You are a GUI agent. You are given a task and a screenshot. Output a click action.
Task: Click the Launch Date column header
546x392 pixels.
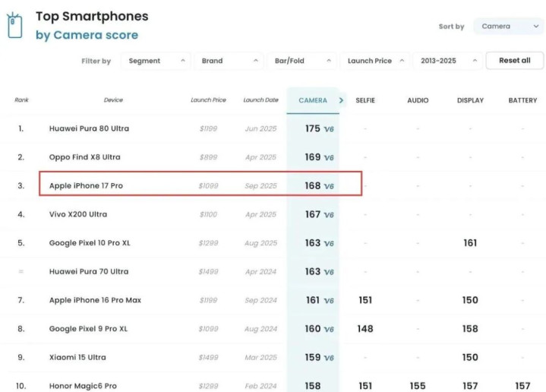click(x=260, y=100)
